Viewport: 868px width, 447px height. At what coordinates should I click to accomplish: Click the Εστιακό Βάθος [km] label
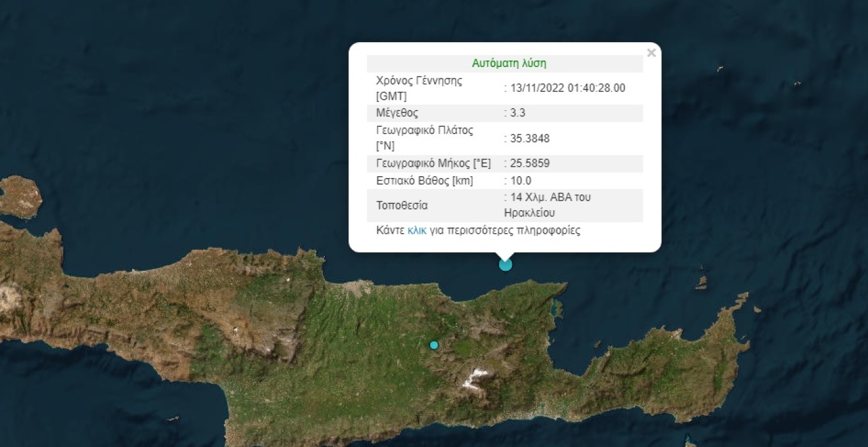click(424, 181)
